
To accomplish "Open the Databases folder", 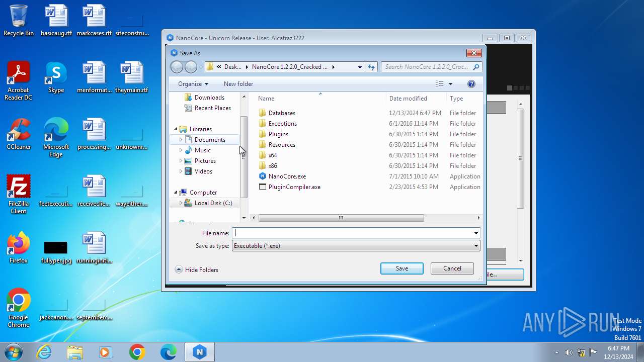I will 282,113.
